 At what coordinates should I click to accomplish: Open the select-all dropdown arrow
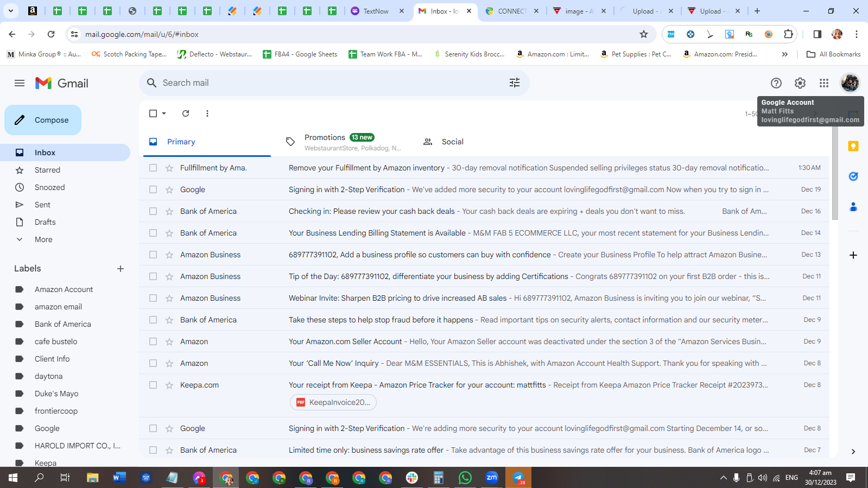pyautogui.click(x=164, y=113)
